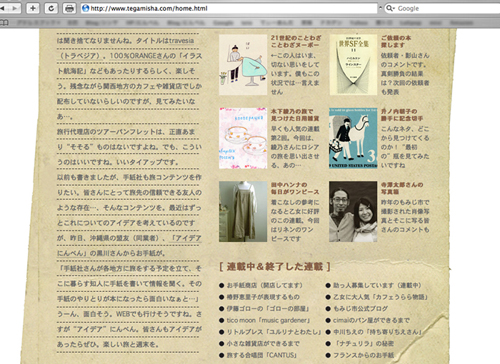Viewport: 500px width, 364px height.
Task: Open the bookmarks book icon
Action: pyautogui.click(x=4, y=23)
